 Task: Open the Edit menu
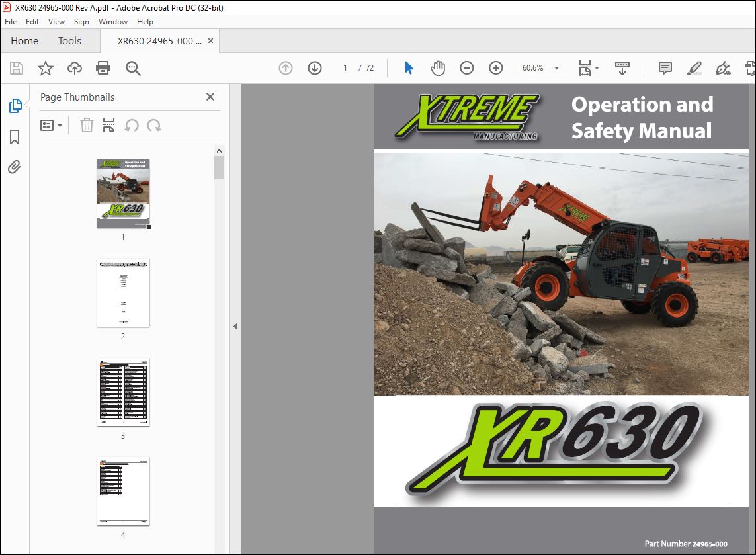[32, 22]
